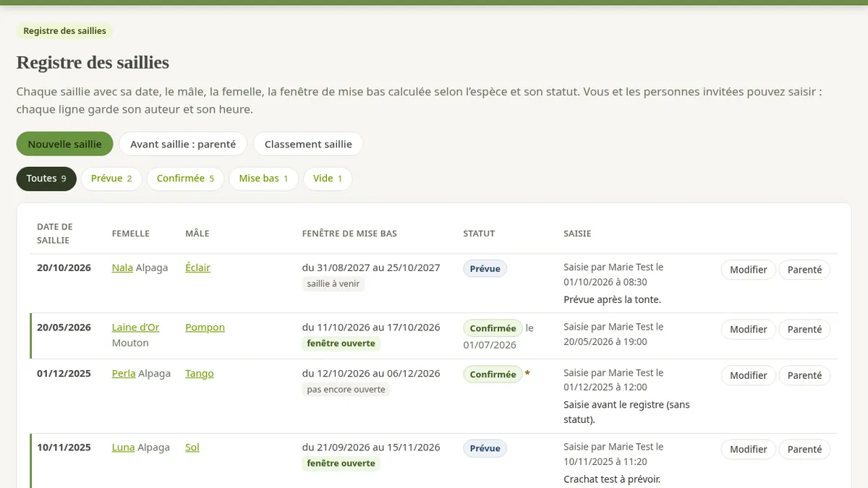Click Modifier in the Laine d'Or row

(x=748, y=330)
